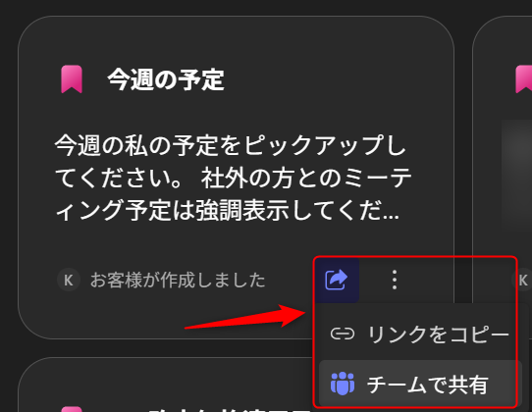Screen dimensions: 532x412
Task: Toggle the bookmark on the right-hand card
Action: pos(524,79)
